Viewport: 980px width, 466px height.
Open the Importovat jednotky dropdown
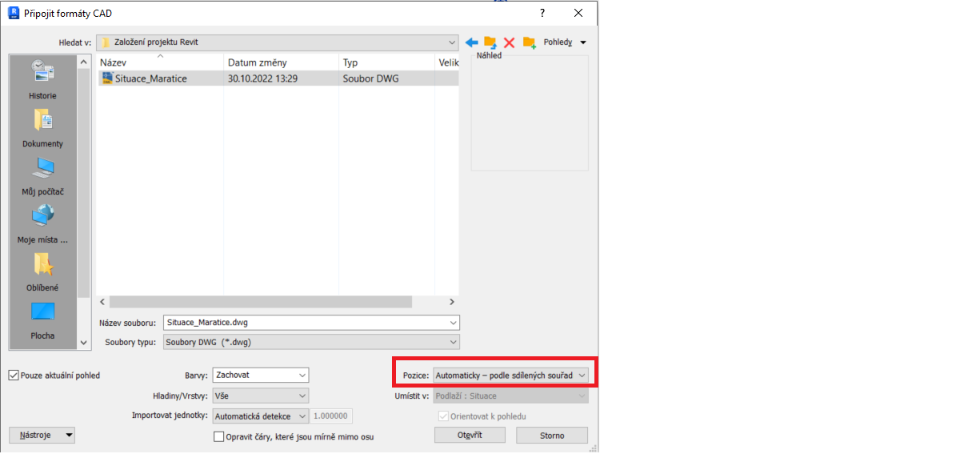[260, 416]
